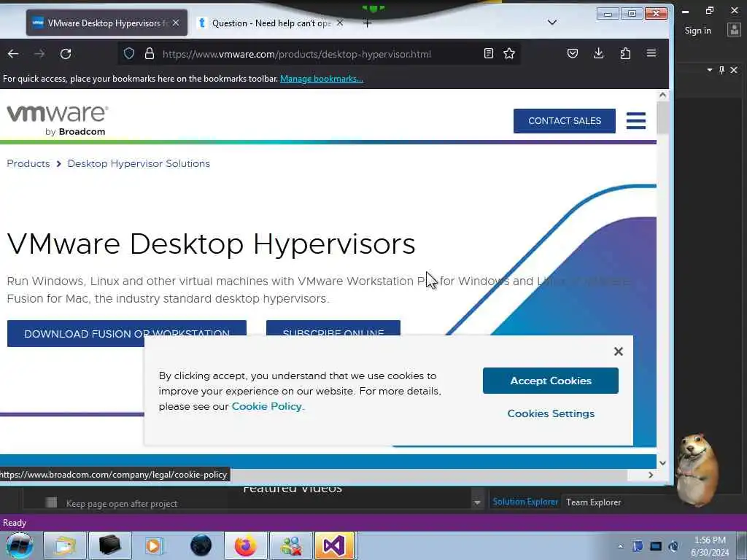
Task: Click the page scrollbar up arrow
Action: click(662, 95)
